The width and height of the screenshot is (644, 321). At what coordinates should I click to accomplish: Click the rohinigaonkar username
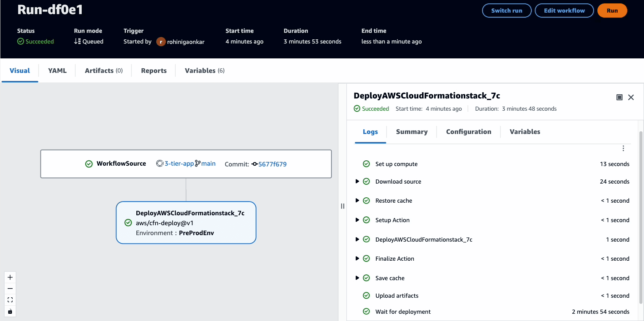tap(186, 42)
